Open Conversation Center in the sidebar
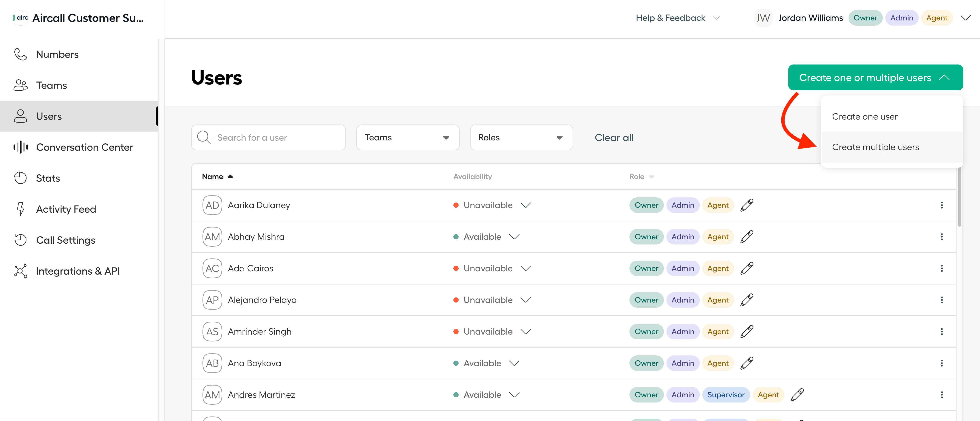The width and height of the screenshot is (980, 421). click(x=79, y=147)
